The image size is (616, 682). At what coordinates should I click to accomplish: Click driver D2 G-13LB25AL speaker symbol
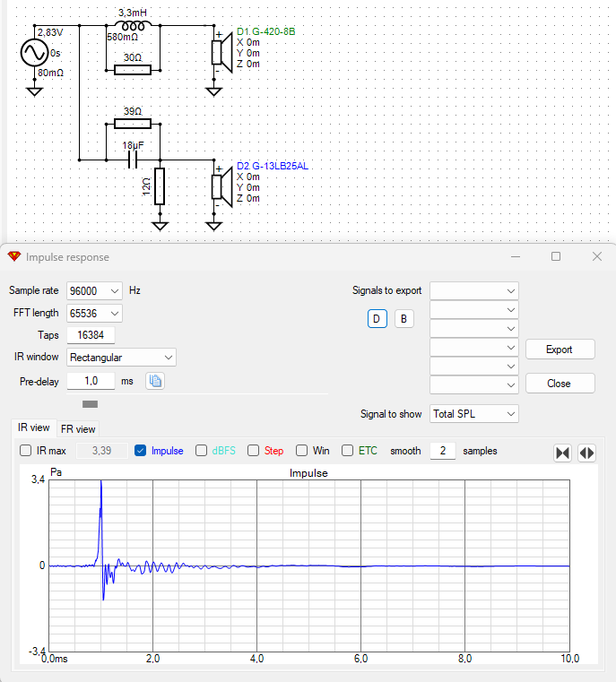221,187
